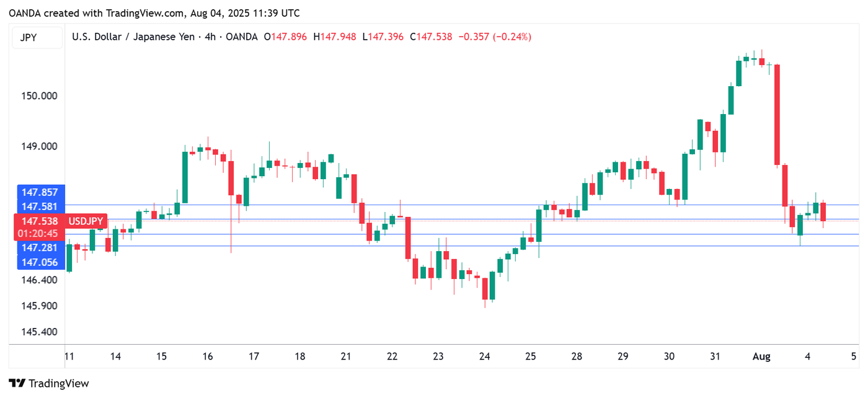Select the 147.056 blue price label
Image resolution: width=868 pixels, height=398 pixels.
tap(39, 262)
